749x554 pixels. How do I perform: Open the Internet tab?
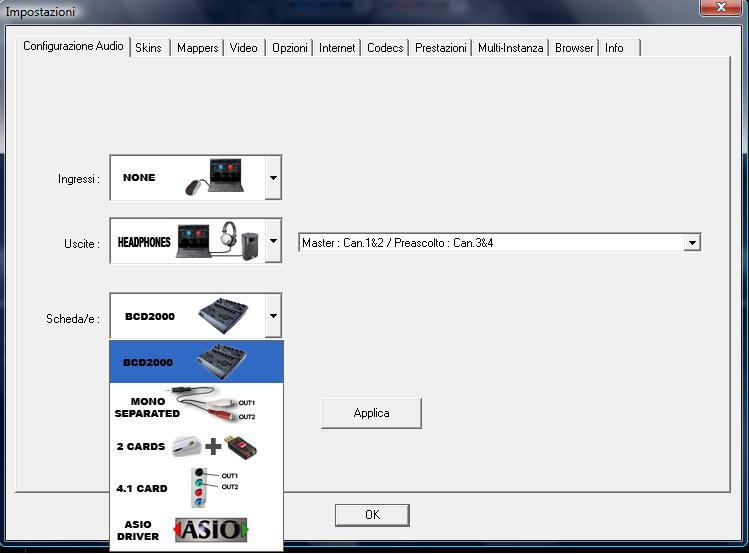337,48
